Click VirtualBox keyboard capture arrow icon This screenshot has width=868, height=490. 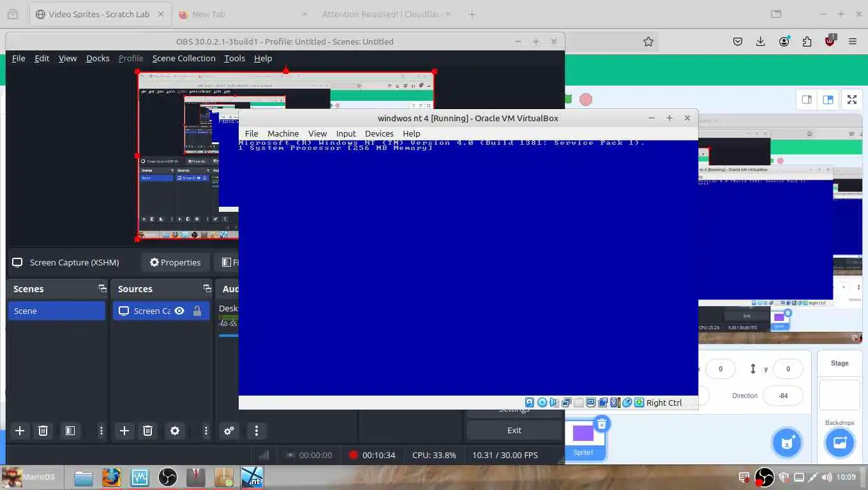[639, 403]
